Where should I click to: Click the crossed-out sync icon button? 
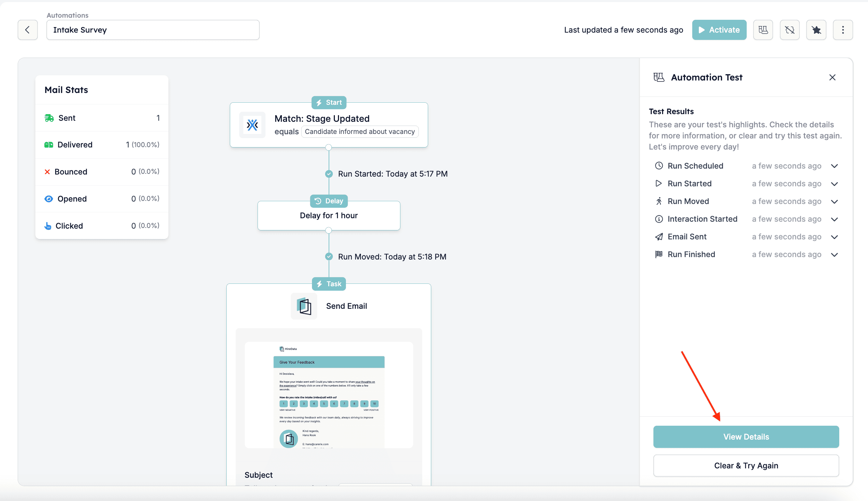tap(790, 30)
